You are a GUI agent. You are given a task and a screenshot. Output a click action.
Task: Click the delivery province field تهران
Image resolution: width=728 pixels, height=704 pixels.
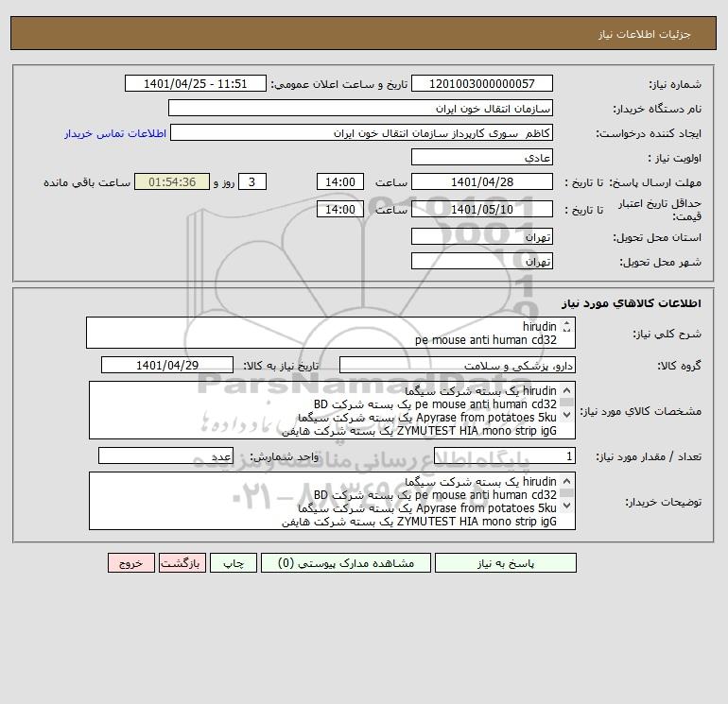click(482, 236)
